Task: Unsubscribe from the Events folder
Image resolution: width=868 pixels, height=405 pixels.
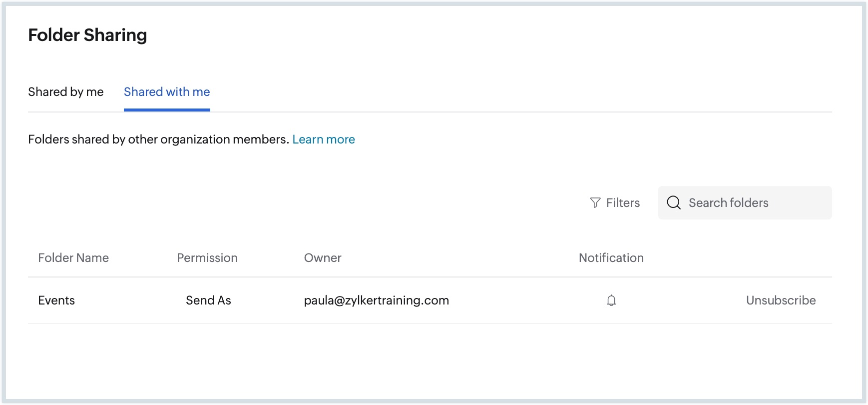Action: [781, 300]
